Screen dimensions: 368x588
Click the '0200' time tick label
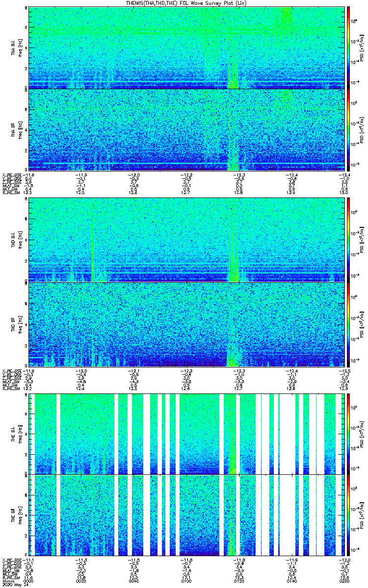(345, 581)
